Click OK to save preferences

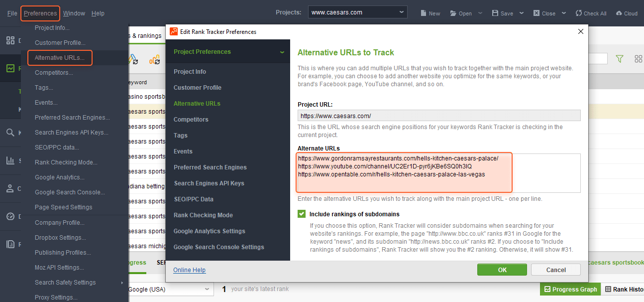[502, 270]
